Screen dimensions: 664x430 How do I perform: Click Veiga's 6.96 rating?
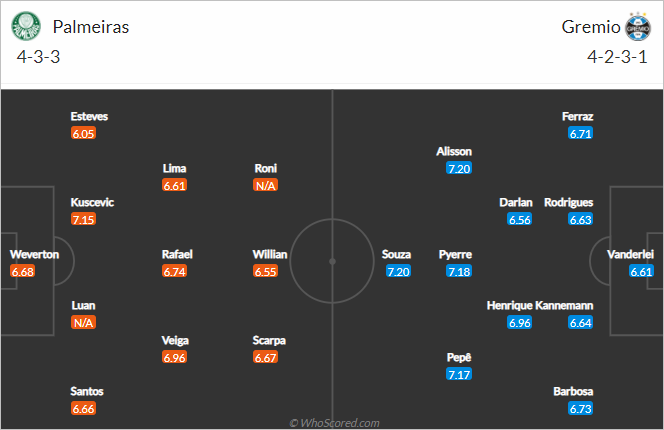174,358
